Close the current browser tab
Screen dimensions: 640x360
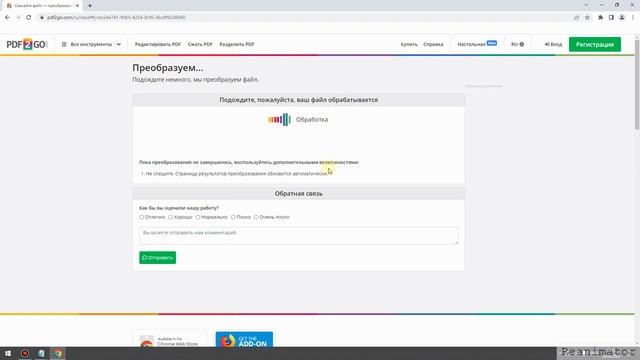coord(77,6)
